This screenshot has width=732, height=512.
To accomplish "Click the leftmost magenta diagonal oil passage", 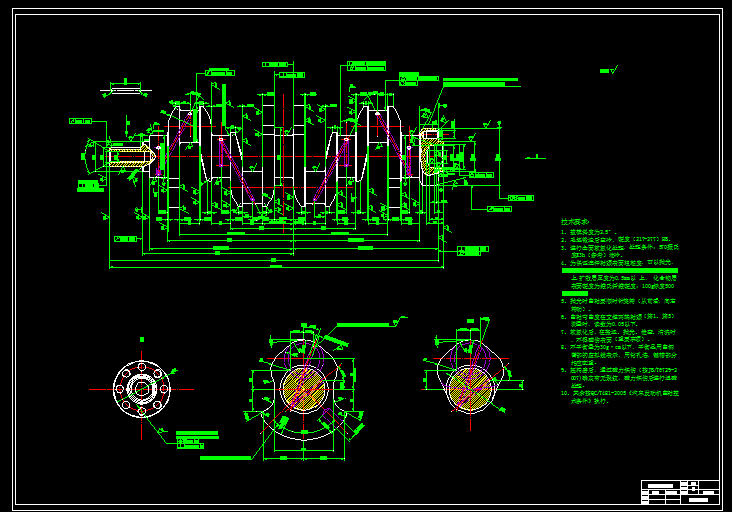I will point(179,135).
